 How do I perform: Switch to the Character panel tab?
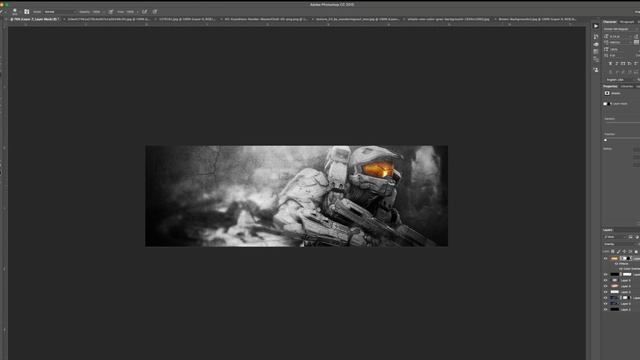tap(610, 22)
